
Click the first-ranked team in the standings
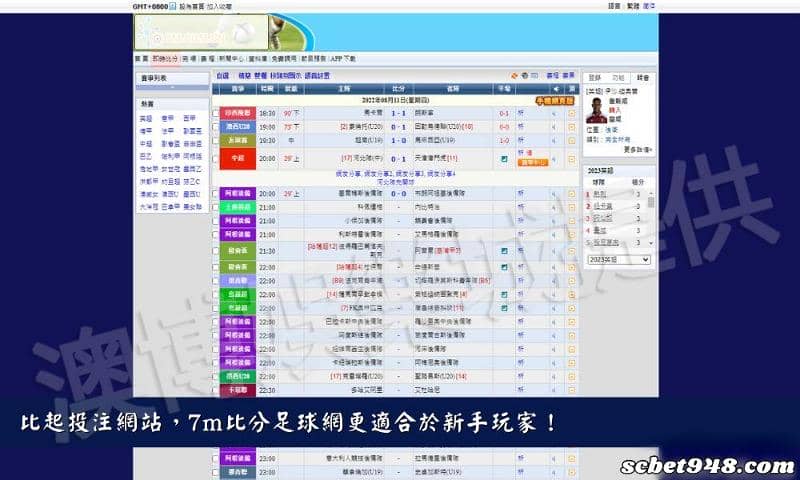(x=599, y=194)
